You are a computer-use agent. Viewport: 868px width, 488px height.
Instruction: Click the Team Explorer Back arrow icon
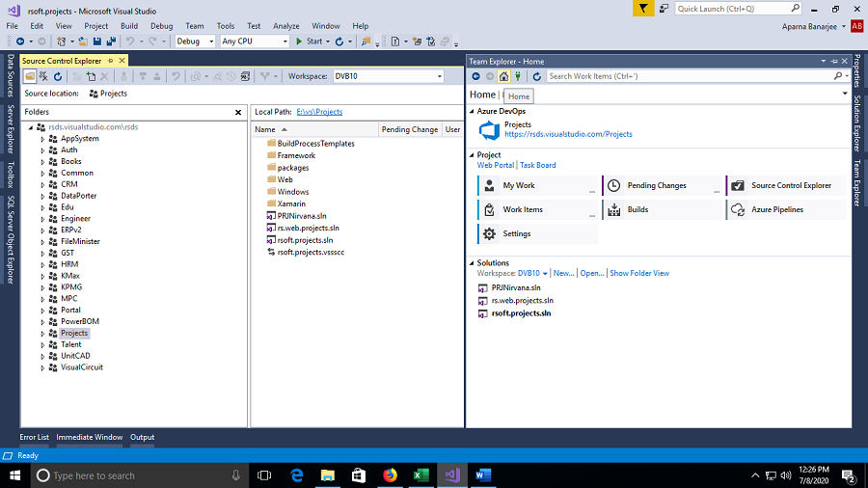[475, 76]
